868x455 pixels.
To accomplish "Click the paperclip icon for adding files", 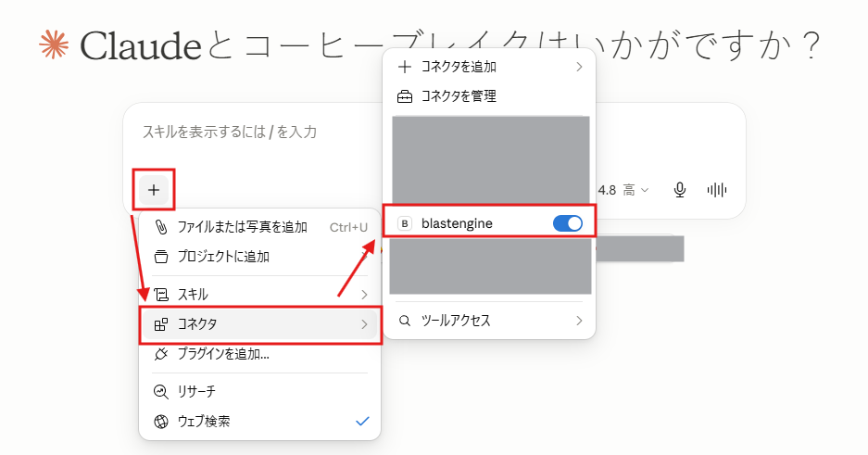I will pos(160,227).
